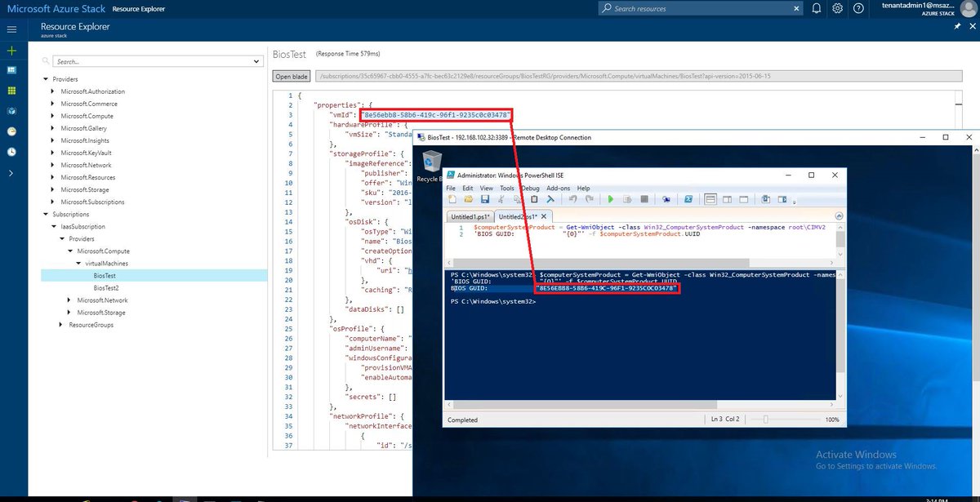
Task: Click Clear console pane icon in ISE
Action: (550, 199)
